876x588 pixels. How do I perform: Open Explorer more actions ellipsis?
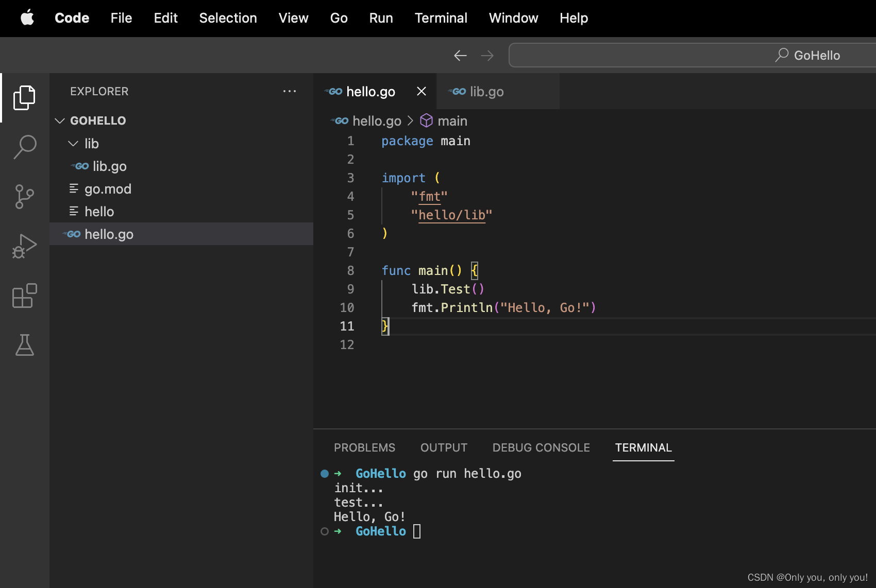click(x=290, y=91)
